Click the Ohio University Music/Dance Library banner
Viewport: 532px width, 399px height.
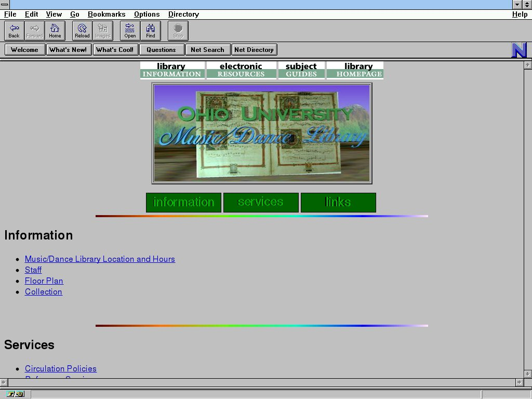[262, 133]
